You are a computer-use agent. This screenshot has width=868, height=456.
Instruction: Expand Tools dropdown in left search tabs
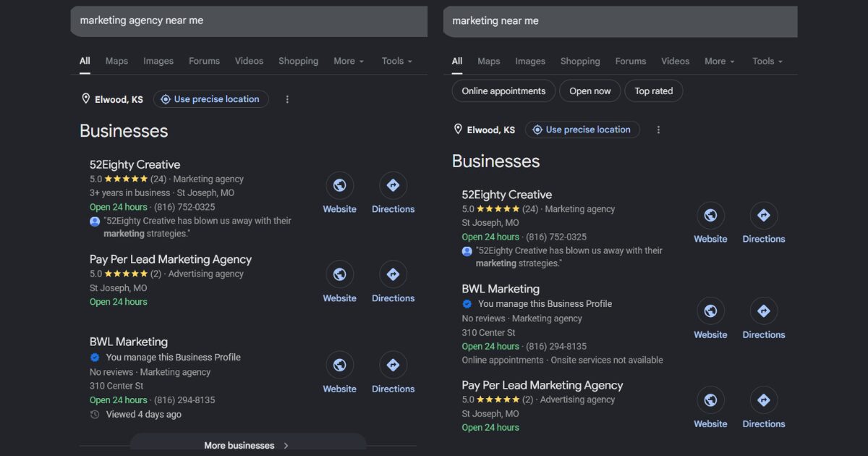[x=397, y=61]
